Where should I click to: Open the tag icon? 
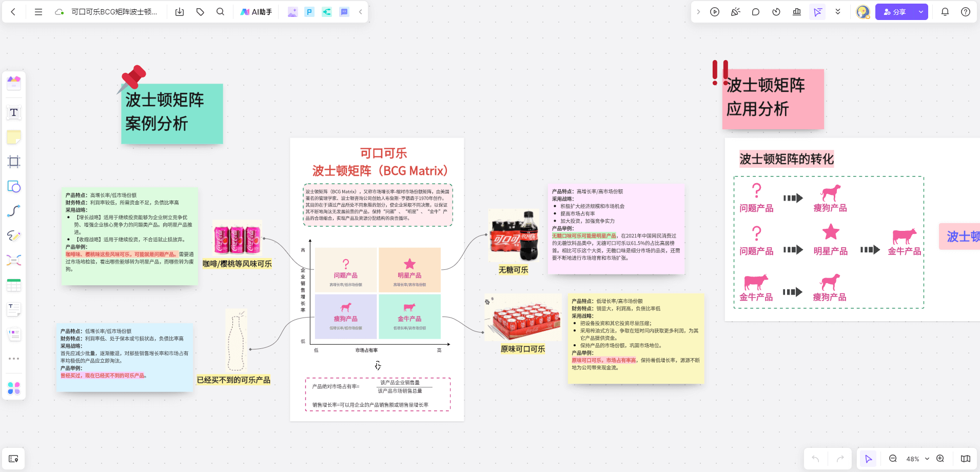[200, 12]
